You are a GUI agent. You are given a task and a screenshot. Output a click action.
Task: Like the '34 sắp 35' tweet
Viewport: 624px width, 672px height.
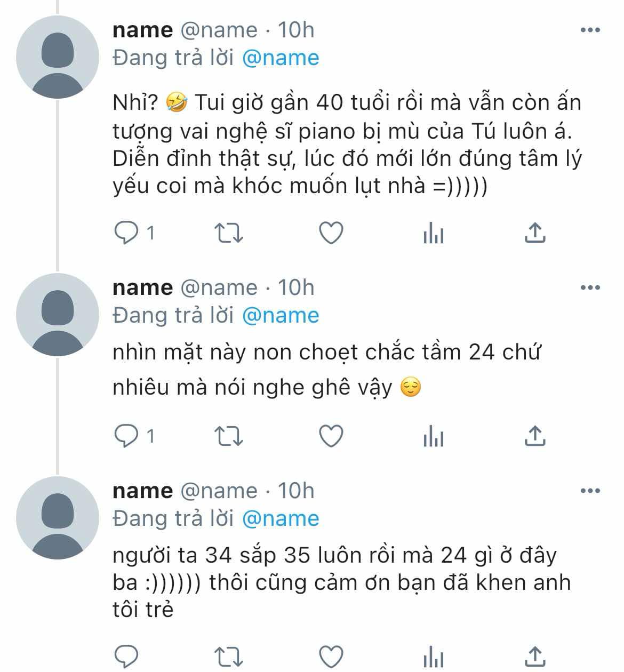[x=331, y=656]
